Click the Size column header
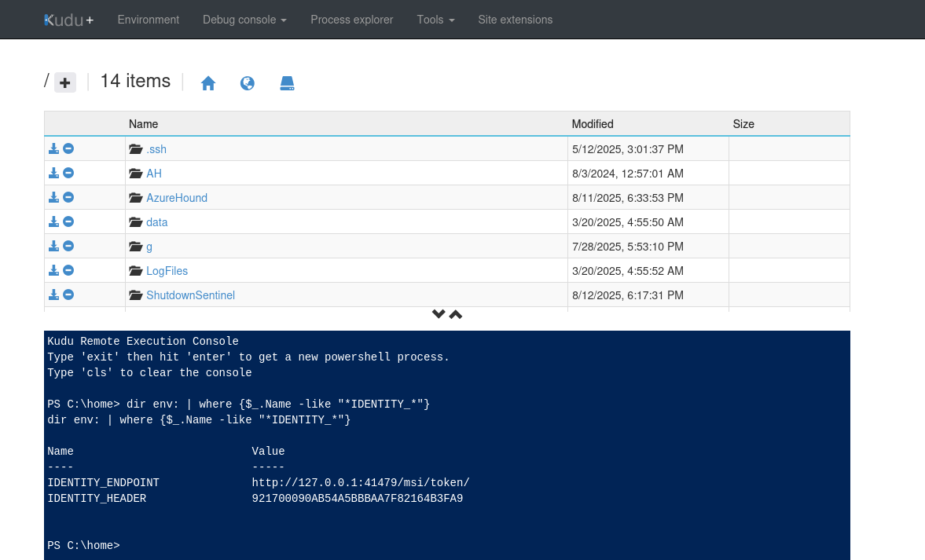Screen dimensions: 925x560 pyautogui.click(x=743, y=124)
